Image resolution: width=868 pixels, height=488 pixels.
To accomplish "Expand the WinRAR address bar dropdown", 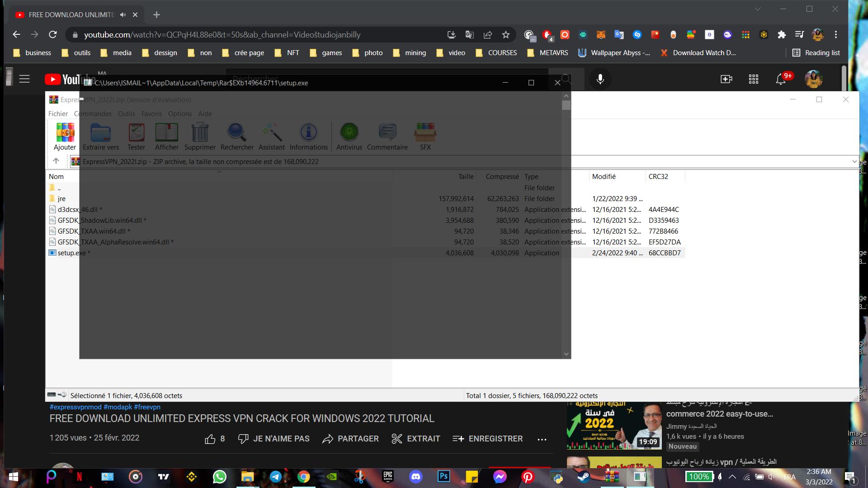I will [854, 161].
